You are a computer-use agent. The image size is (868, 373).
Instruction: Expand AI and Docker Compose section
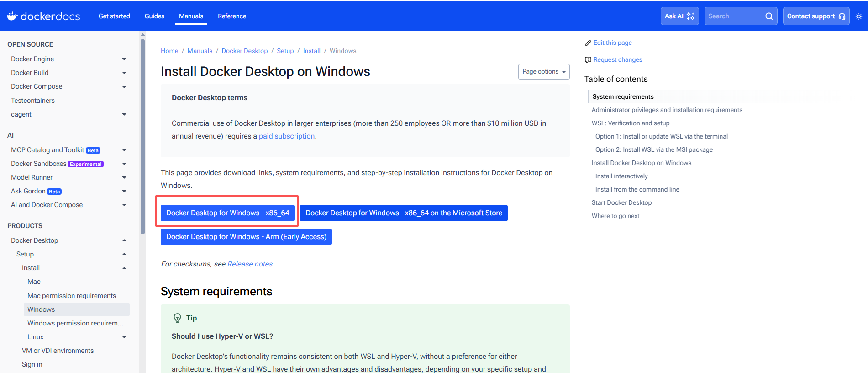pos(124,205)
